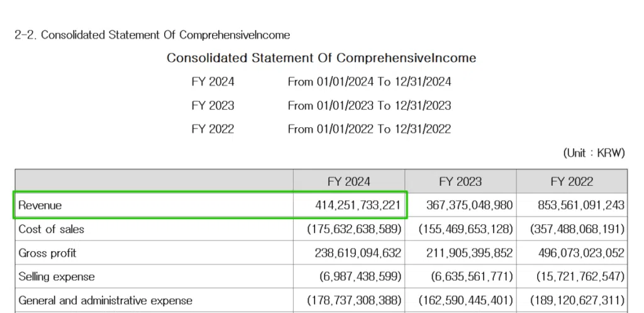Click the FY 2024 column header

349,182
